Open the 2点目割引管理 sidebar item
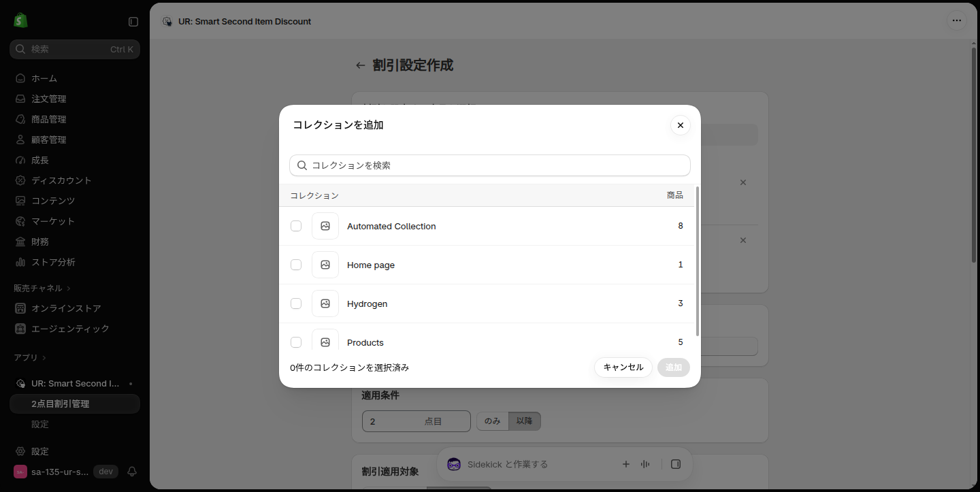This screenshot has height=492, width=980. click(75, 404)
